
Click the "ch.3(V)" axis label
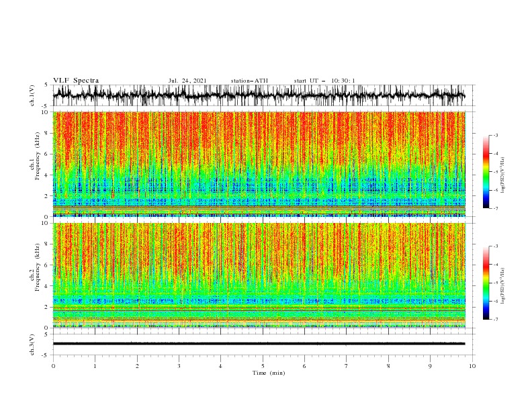(x=32, y=345)
